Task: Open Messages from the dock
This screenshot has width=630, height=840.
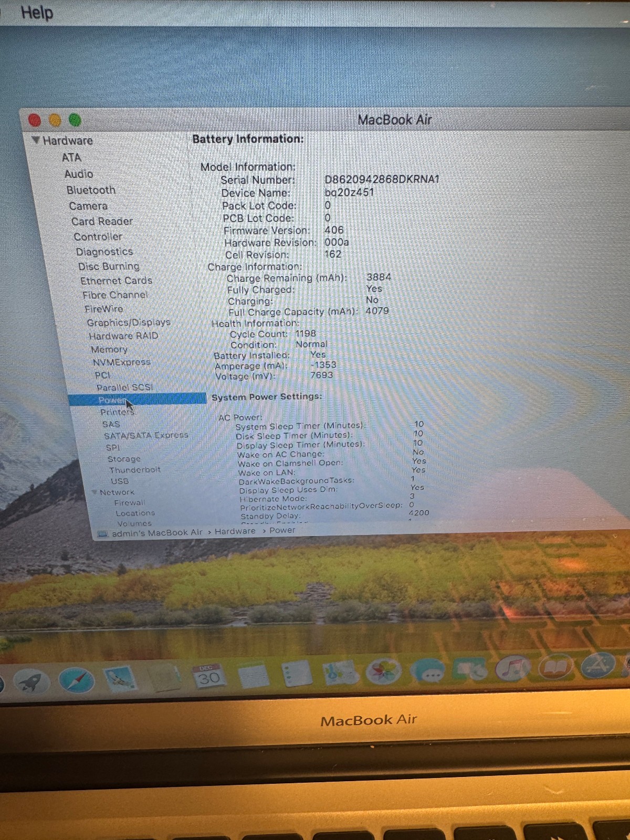Action: tap(428, 671)
